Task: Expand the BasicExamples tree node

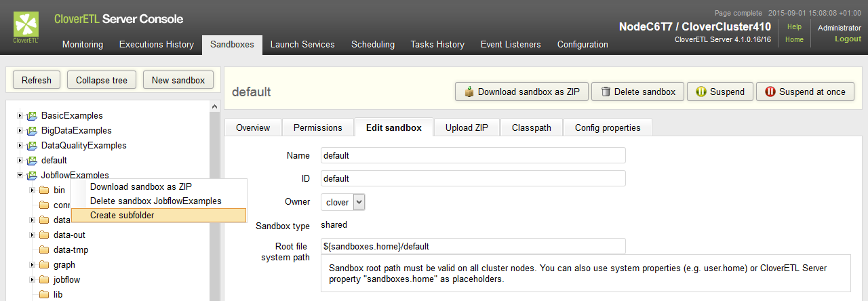Action: coord(20,116)
